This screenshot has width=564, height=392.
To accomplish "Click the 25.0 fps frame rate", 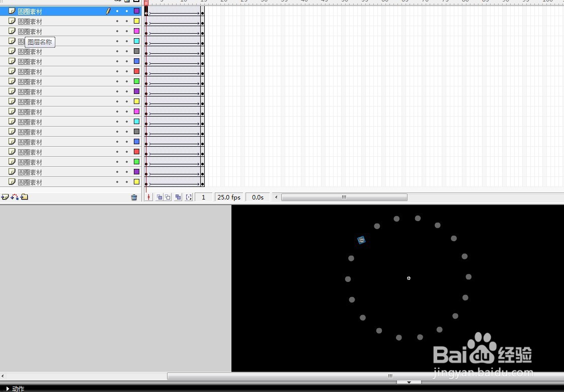I will [229, 198].
